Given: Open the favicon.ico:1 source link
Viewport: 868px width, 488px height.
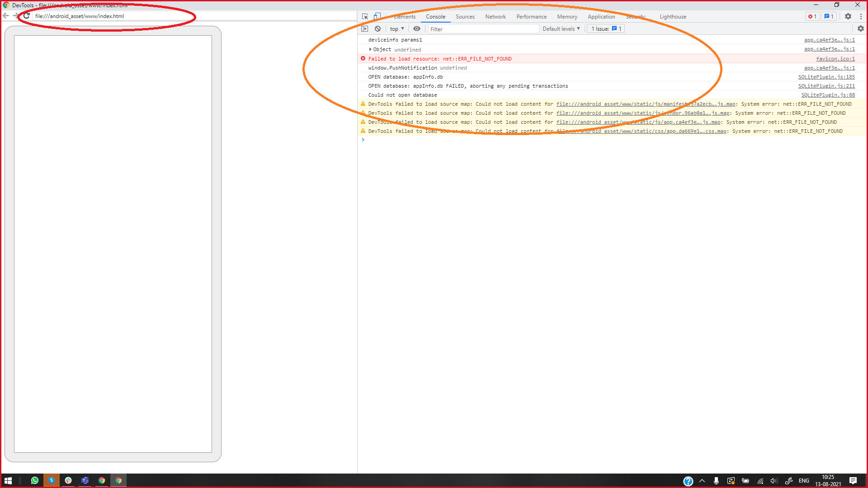Looking at the screenshot, I should point(835,59).
